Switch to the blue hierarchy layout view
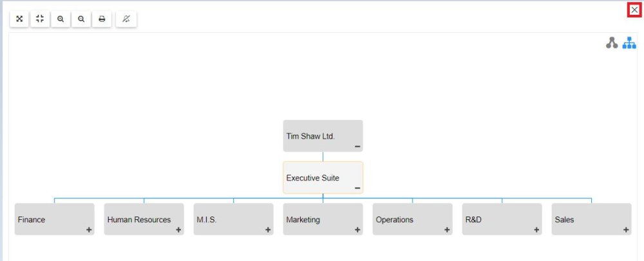This screenshot has height=261, width=644. coord(629,43)
